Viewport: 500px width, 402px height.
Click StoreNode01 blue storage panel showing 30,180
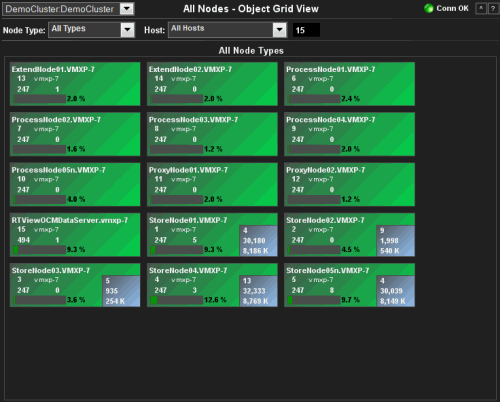tap(258, 241)
